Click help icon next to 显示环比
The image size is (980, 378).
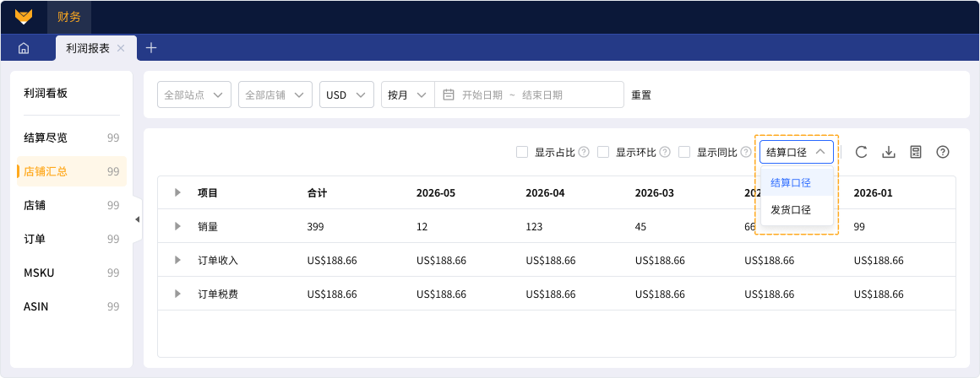[665, 152]
